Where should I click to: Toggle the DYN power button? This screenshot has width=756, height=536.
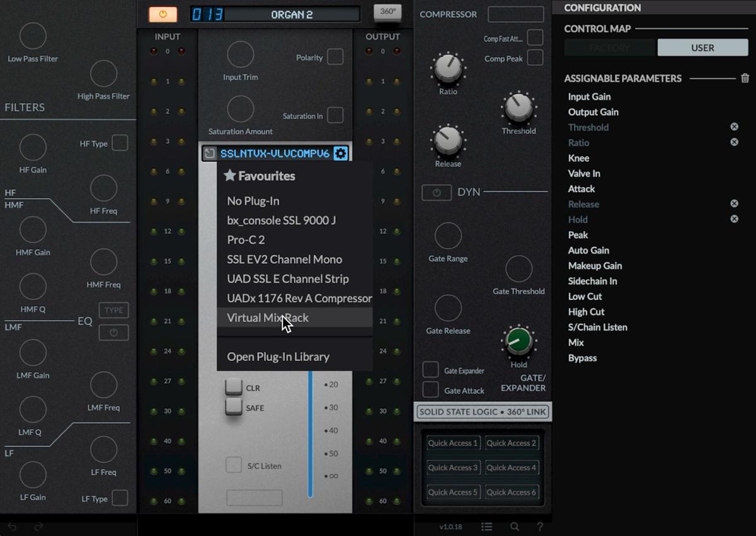437,192
